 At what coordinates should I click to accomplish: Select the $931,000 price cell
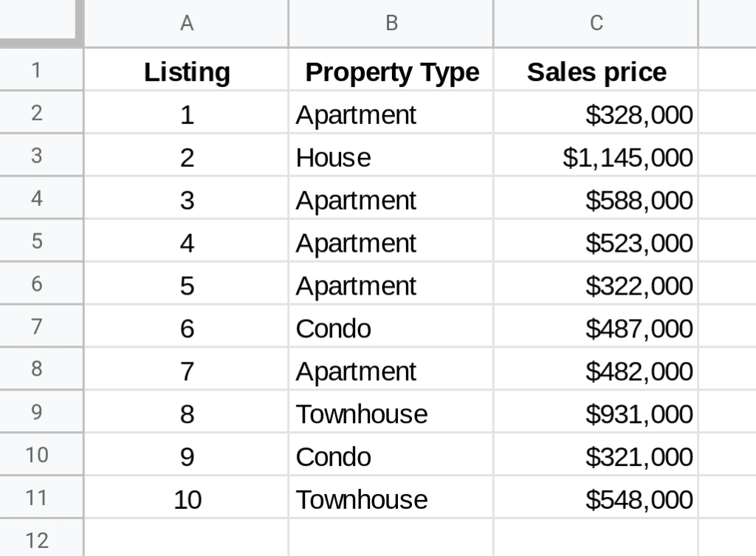point(596,412)
